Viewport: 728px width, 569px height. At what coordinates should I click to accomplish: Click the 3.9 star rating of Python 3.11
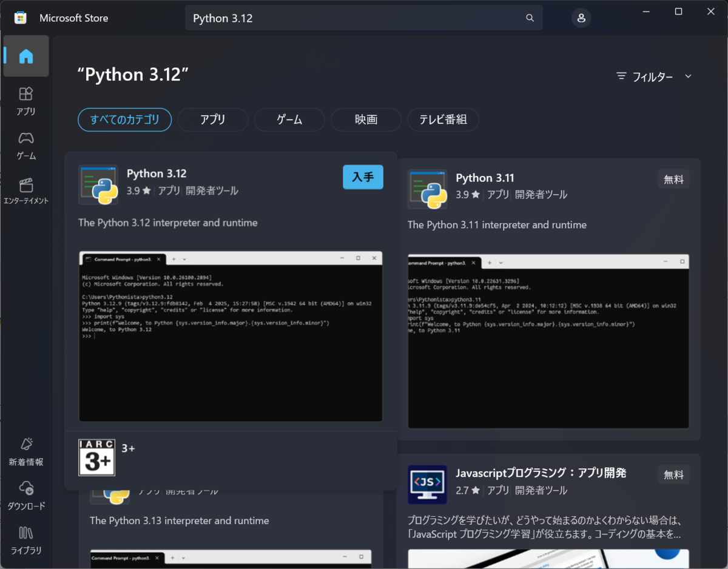tap(468, 195)
